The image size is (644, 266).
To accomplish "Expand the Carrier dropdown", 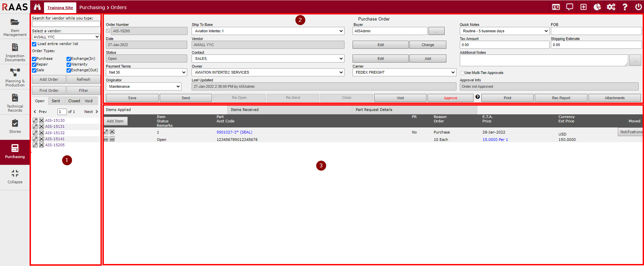I will [404, 72].
